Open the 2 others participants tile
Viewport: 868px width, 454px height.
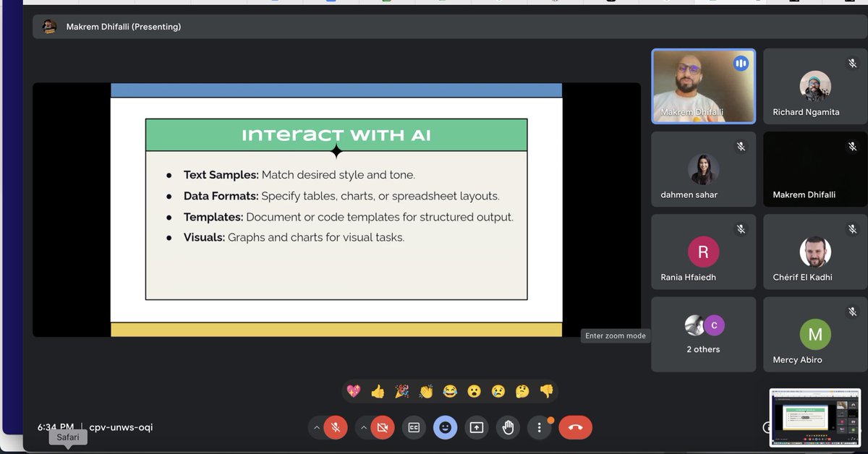point(704,334)
